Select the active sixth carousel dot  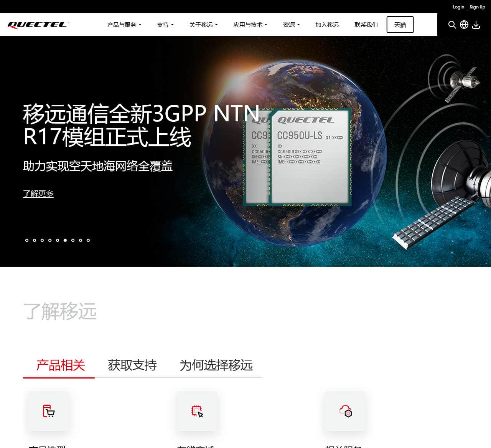(x=65, y=240)
